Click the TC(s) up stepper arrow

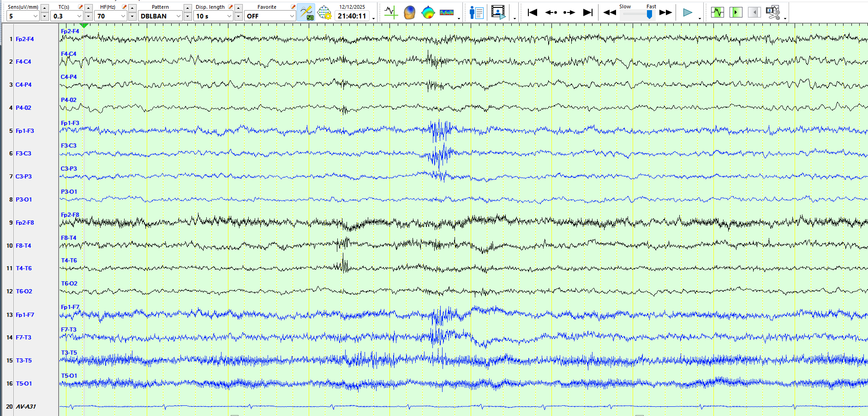pyautogui.click(x=88, y=8)
